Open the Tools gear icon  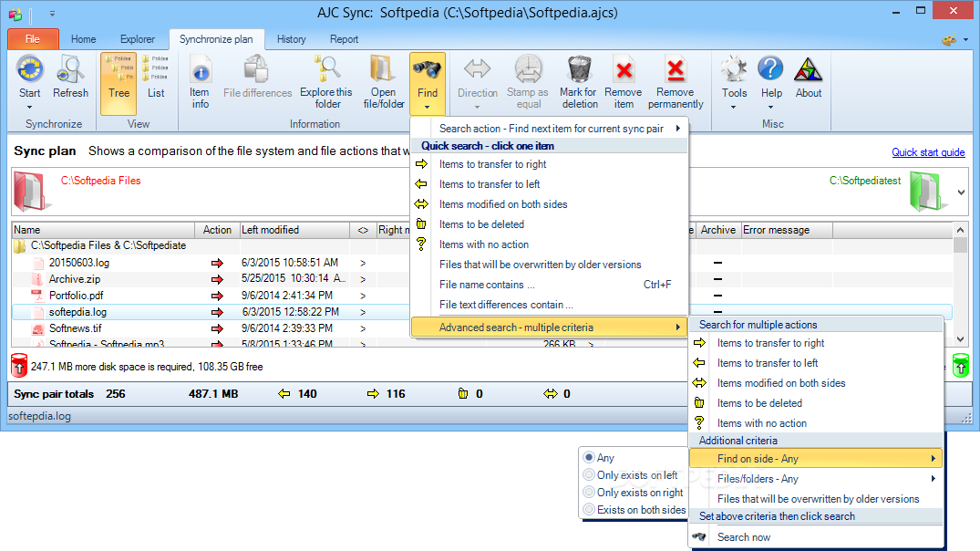point(734,68)
